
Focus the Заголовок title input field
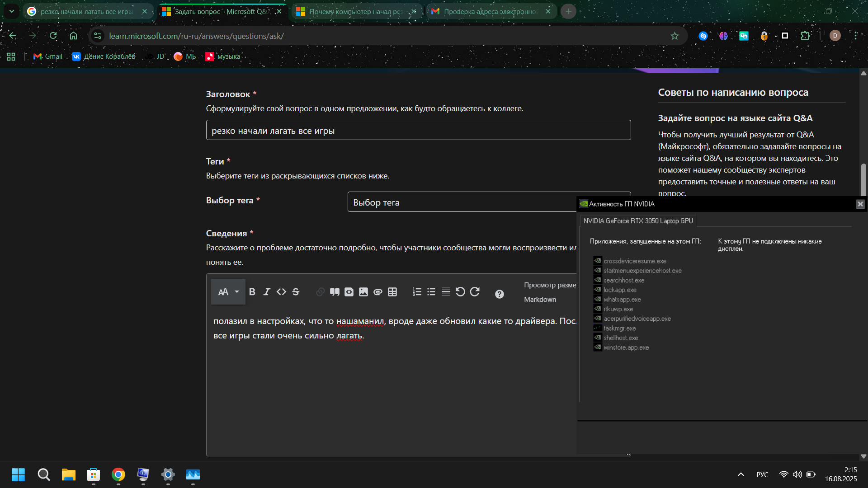click(x=418, y=130)
